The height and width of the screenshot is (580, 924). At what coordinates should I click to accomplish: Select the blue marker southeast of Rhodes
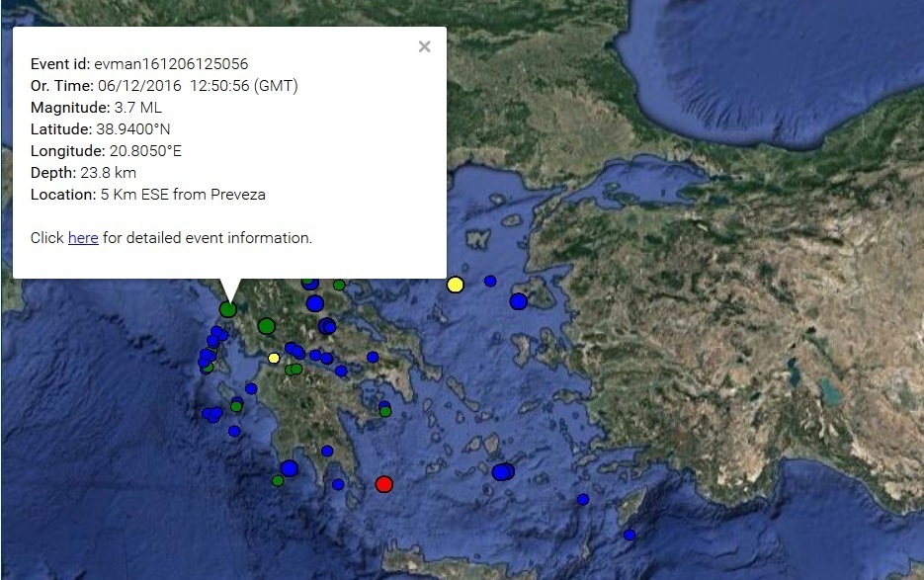click(x=630, y=536)
